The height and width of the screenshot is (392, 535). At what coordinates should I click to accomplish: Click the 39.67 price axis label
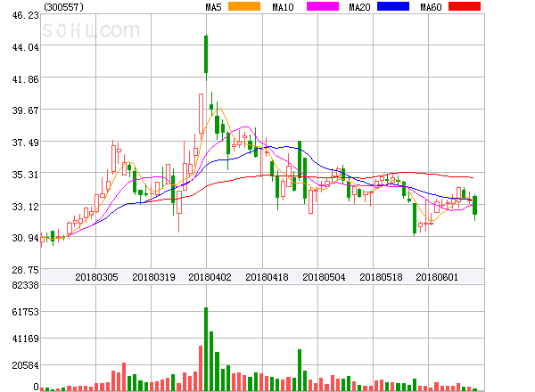[26, 110]
